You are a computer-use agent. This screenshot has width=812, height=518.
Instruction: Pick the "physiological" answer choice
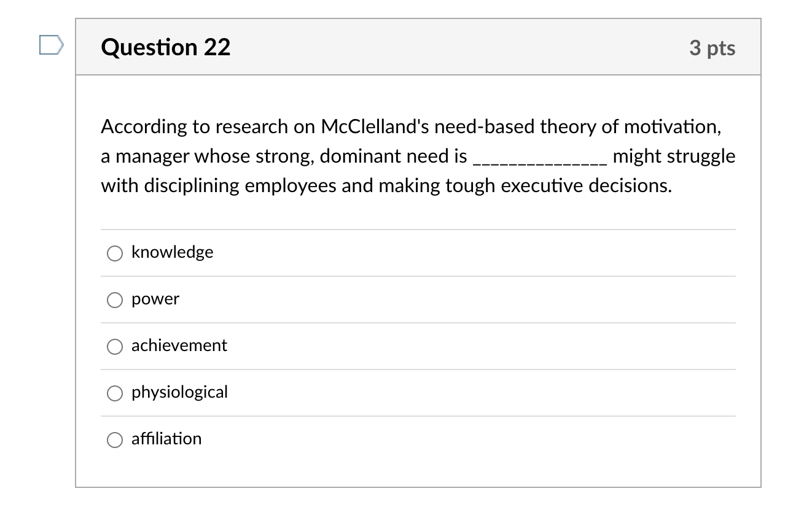(x=114, y=393)
